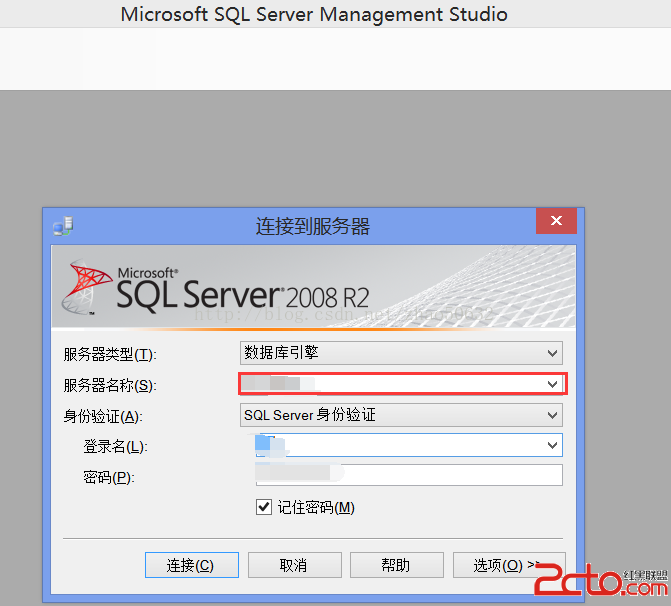Click the 身份验证(A) label
Image resolution: width=671 pixels, height=606 pixels.
(103, 416)
